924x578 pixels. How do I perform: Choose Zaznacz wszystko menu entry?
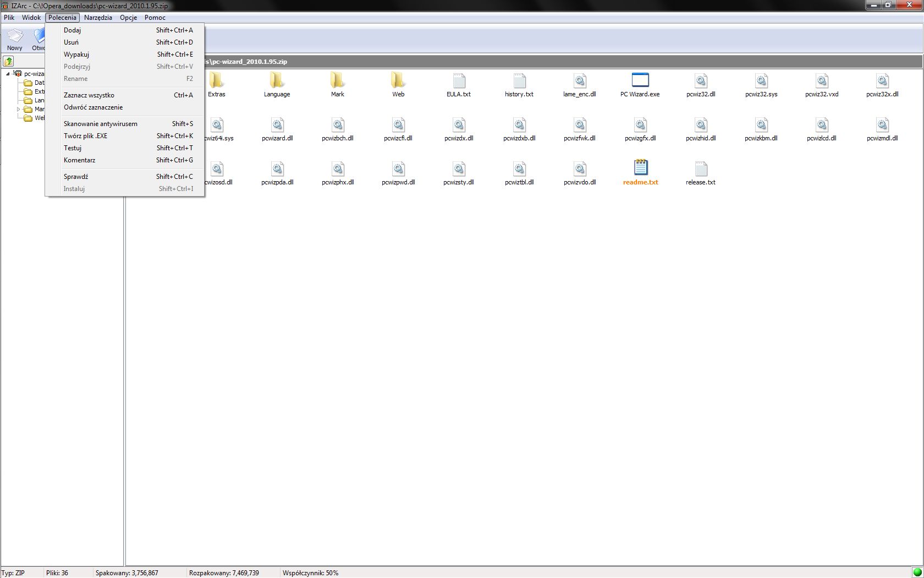125,95
